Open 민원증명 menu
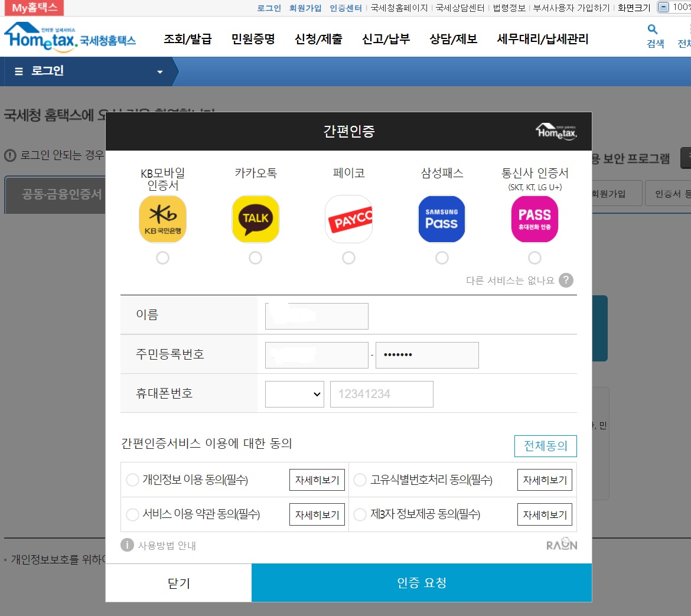Image resolution: width=691 pixels, height=616 pixels. (x=253, y=39)
